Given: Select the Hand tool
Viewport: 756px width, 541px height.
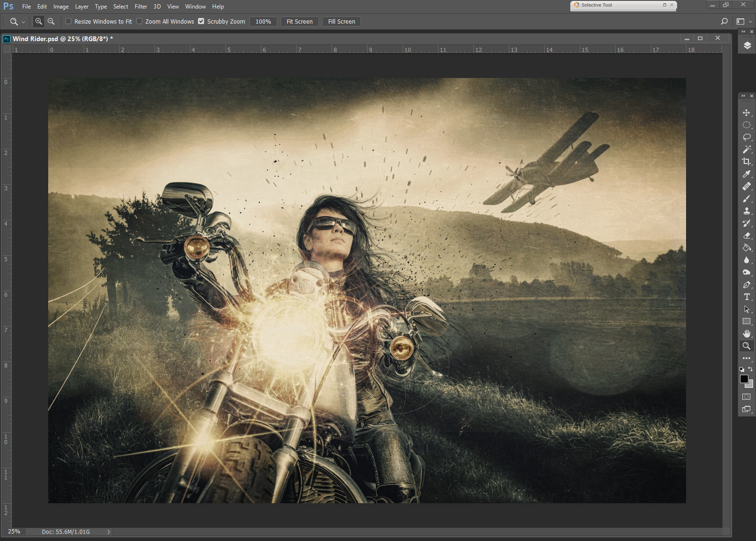Looking at the screenshot, I should tap(747, 334).
